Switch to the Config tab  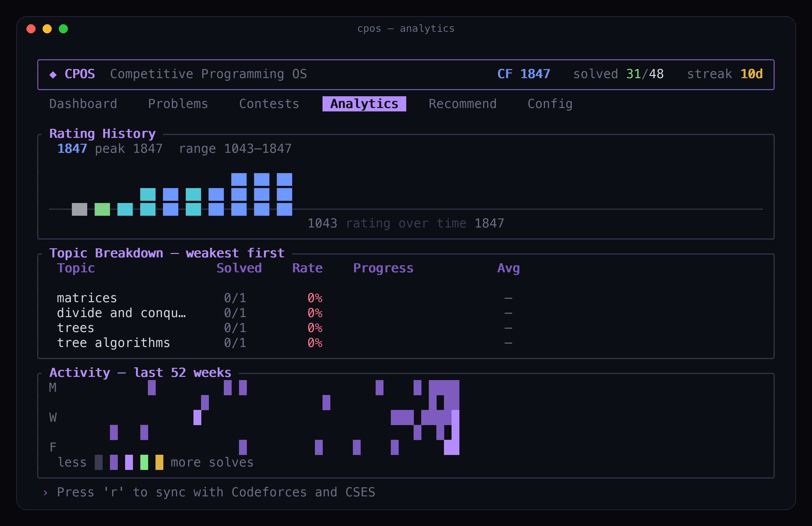(x=550, y=104)
